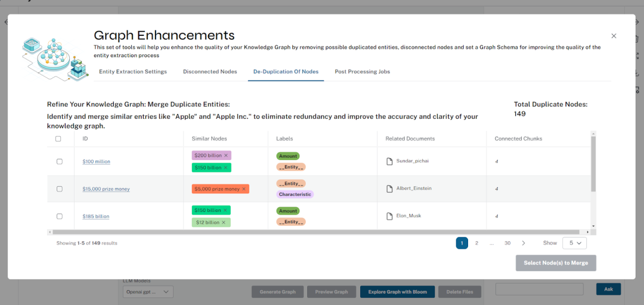Tick the $15,000 prize money row checkbox
644x305 pixels.
tap(59, 189)
